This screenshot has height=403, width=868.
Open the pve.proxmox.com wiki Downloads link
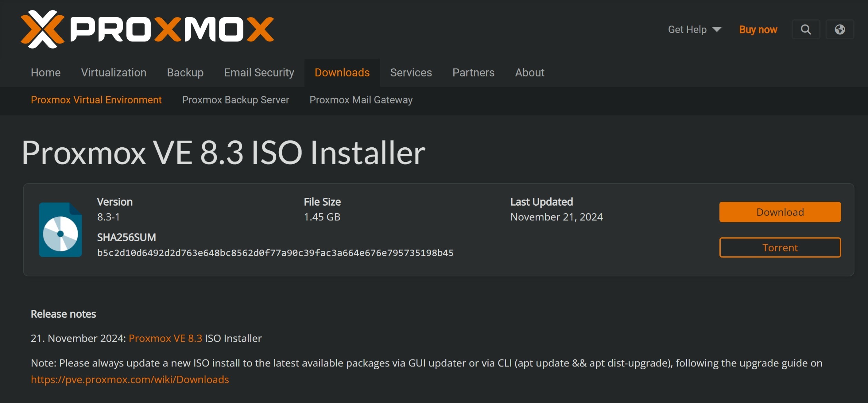pyautogui.click(x=130, y=380)
